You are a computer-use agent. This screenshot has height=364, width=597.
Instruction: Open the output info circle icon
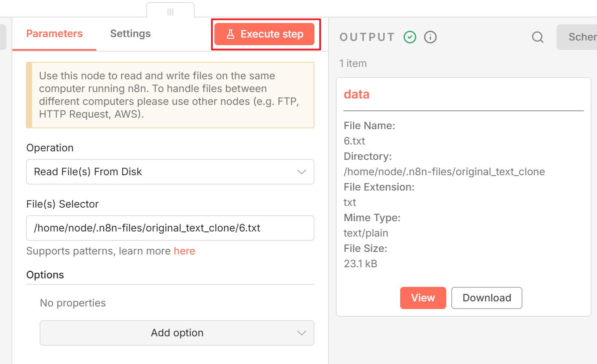pos(430,37)
